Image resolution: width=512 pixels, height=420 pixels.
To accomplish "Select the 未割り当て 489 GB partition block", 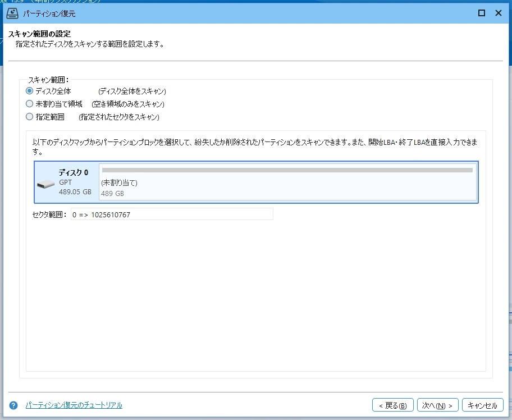I will (287, 182).
